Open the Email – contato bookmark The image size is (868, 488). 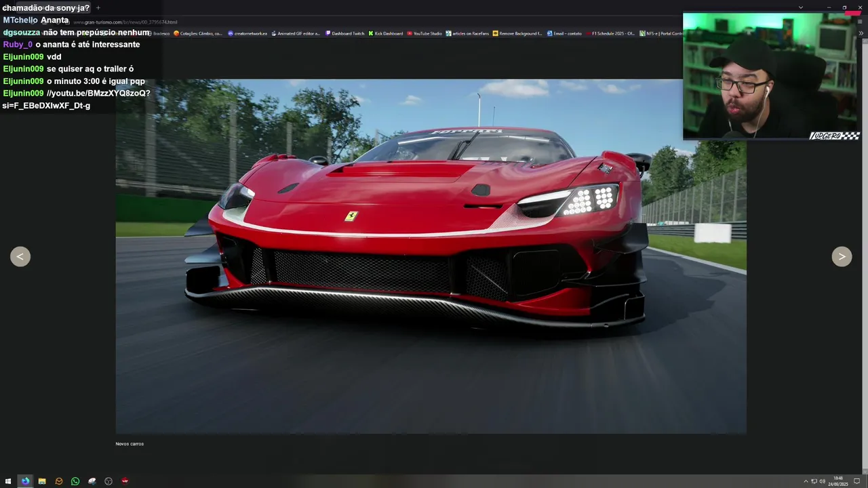[x=564, y=33]
